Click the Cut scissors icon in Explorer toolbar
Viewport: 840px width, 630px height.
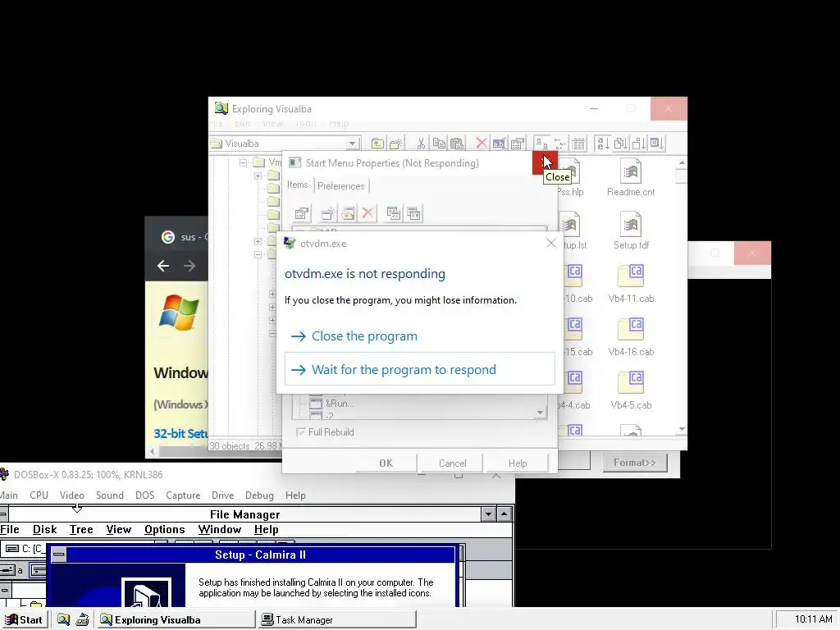421,144
